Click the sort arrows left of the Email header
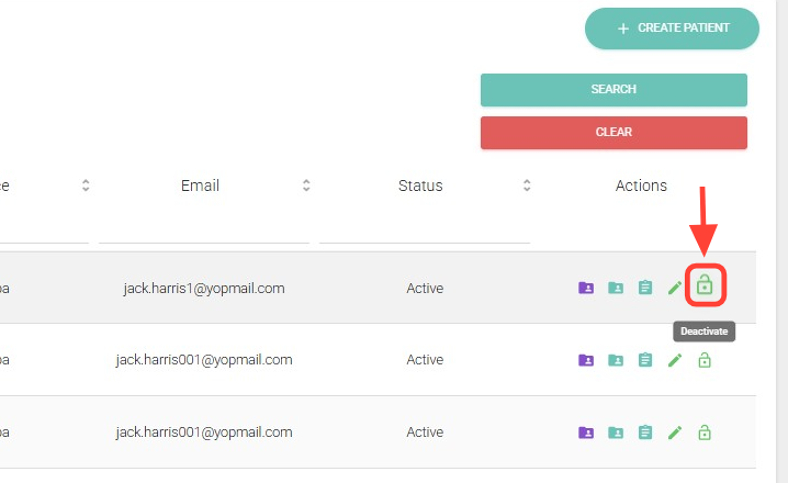 tap(86, 185)
